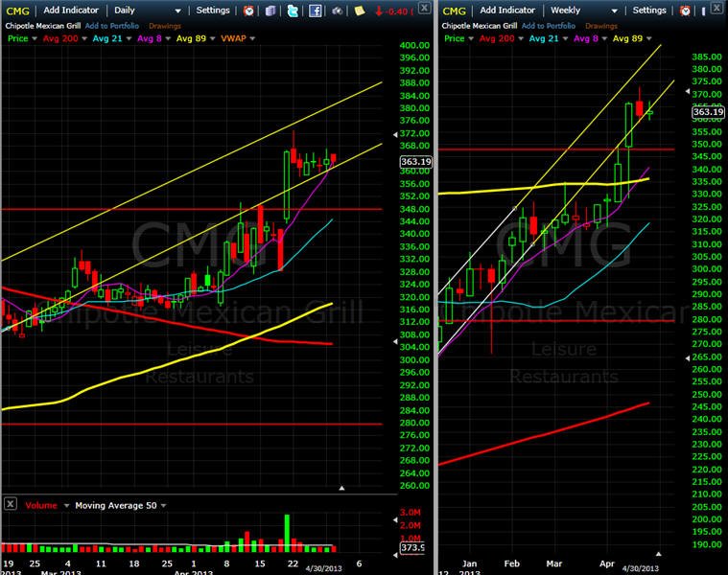Viewport: 728px width, 575px height.
Task: Click Add to Portfolio link in Daily chart
Action: [112, 26]
